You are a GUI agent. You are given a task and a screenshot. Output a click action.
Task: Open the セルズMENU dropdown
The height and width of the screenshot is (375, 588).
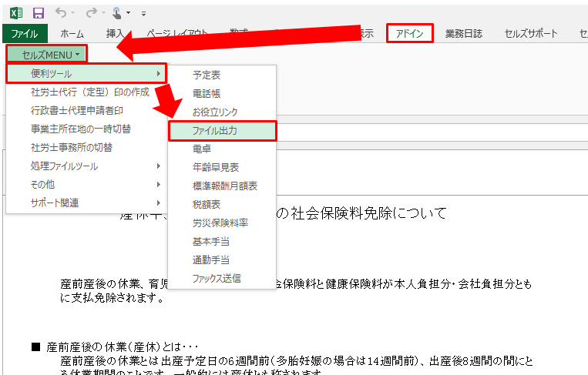click(x=46, y=53)
